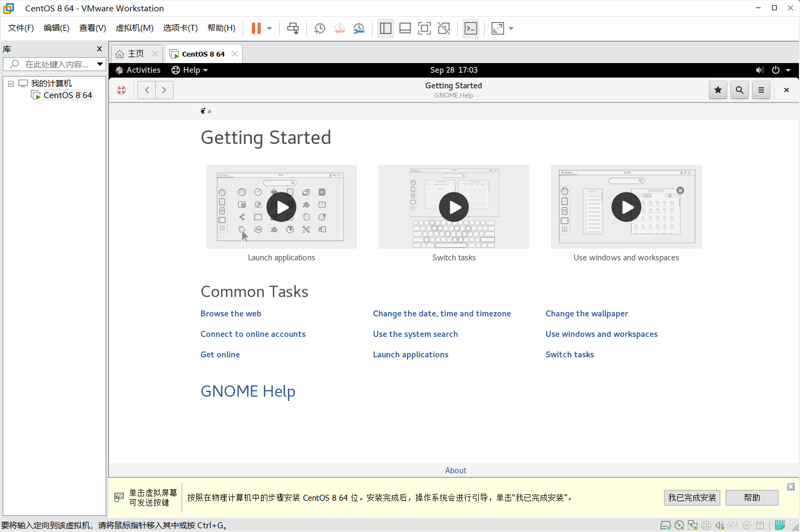The image size is (800, 532).
Task: Go back in GNOME Help
Action: click(x=147, y=90)
